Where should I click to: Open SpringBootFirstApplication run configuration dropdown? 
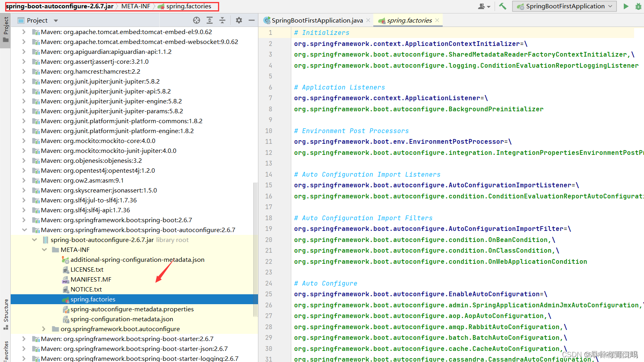click(564, 6)
